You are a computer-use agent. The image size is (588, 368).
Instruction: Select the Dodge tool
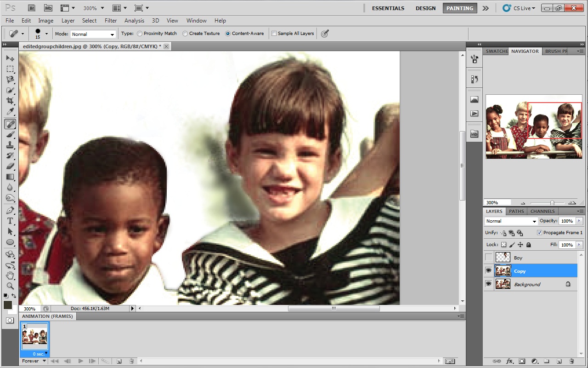coord(10,198)
